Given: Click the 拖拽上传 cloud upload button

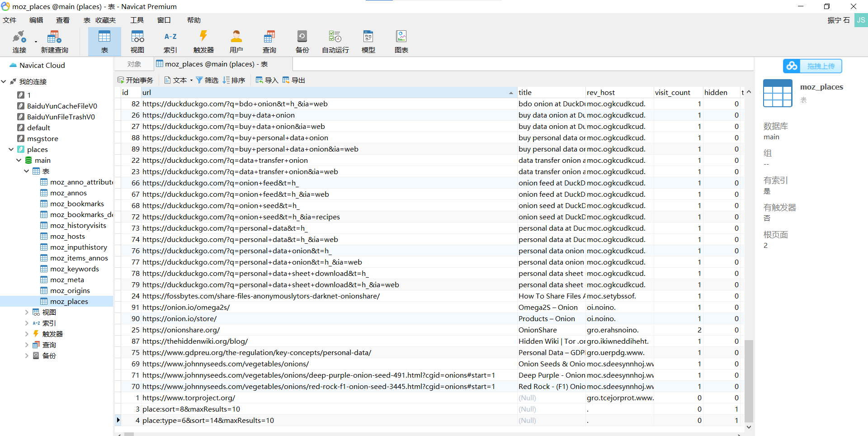Looking at the screenshot, I should click(812, 66).
